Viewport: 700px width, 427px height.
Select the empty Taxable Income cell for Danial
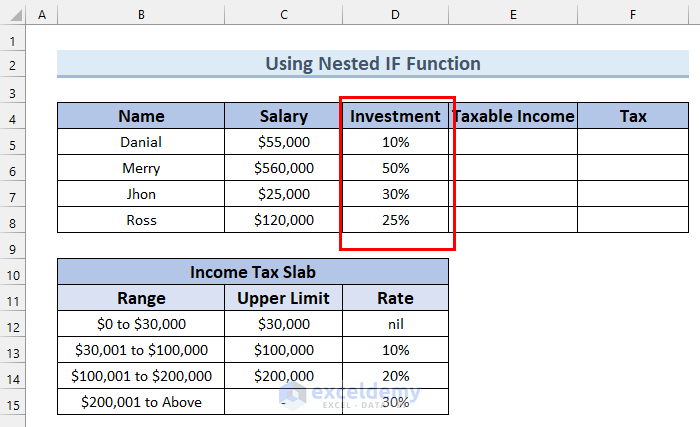tap(513, 142)
